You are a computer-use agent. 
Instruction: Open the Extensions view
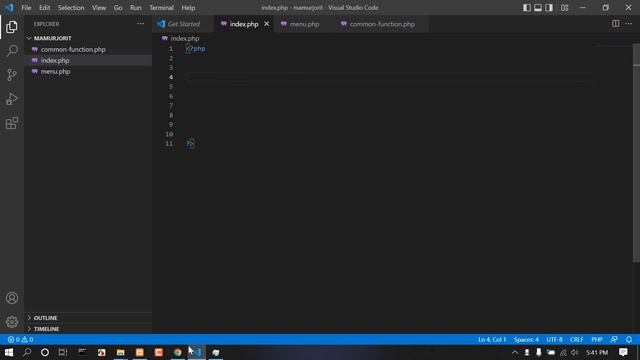(x=12, y=123)
